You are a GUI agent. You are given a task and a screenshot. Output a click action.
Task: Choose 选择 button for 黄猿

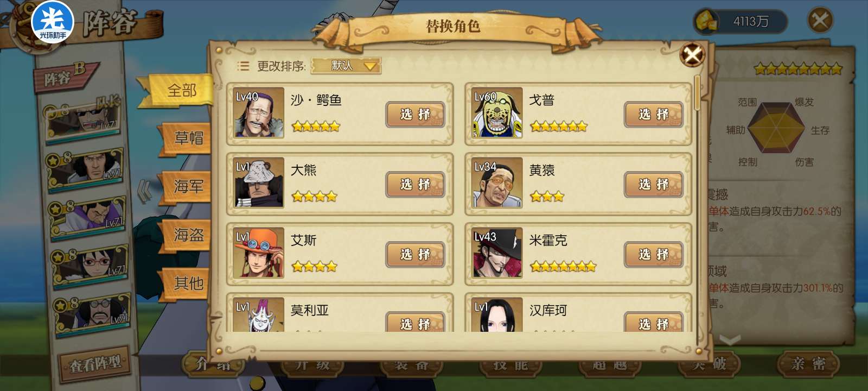click(654, 185)
